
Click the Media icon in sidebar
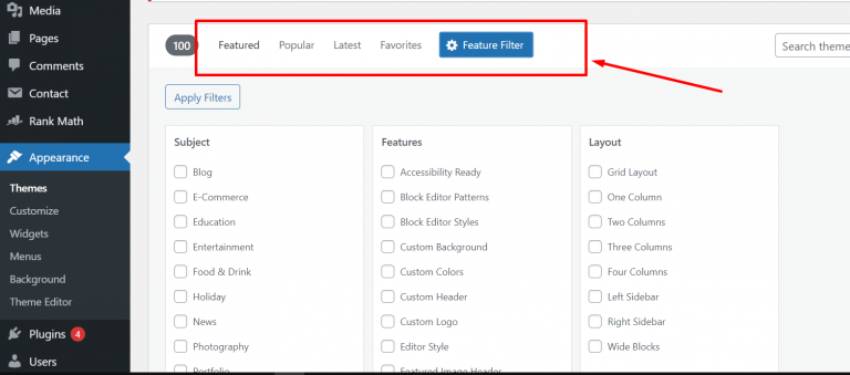pyautogui.click(x=15, y=10)
